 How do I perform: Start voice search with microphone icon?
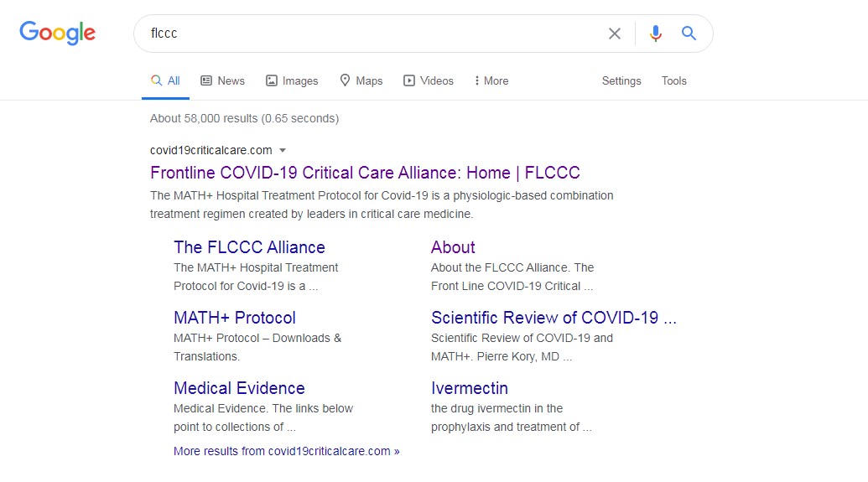[655, 34]
